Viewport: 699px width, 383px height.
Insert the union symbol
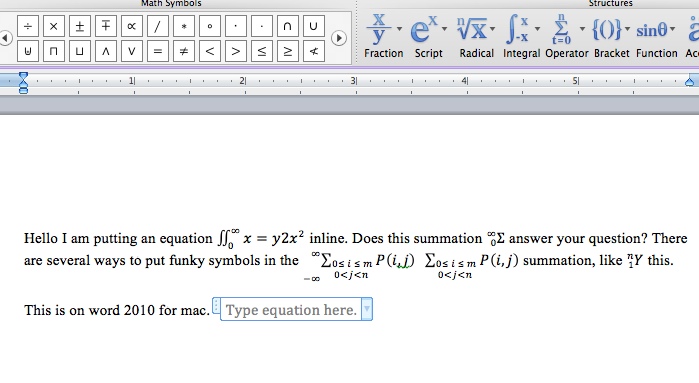click(313, 26)
